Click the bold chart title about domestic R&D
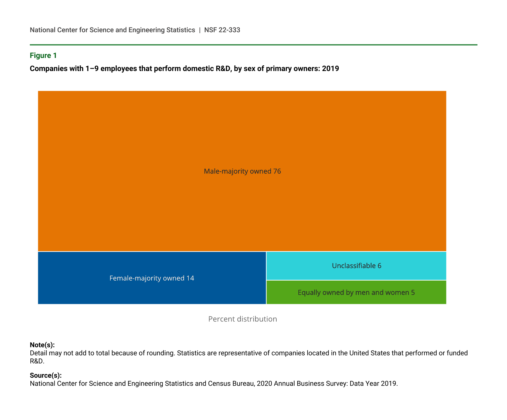The width and height of the screenshot is (507, 420). [x=184, y=69]
